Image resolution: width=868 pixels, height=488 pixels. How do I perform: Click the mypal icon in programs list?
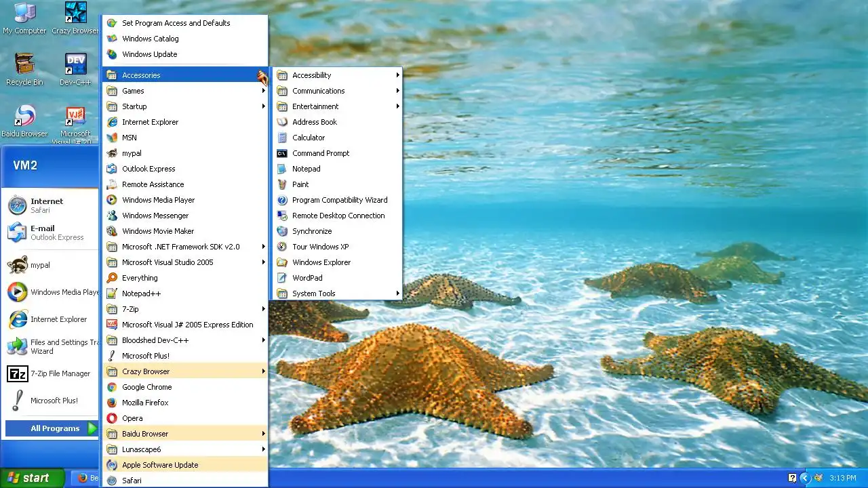(x=112, y=153)
